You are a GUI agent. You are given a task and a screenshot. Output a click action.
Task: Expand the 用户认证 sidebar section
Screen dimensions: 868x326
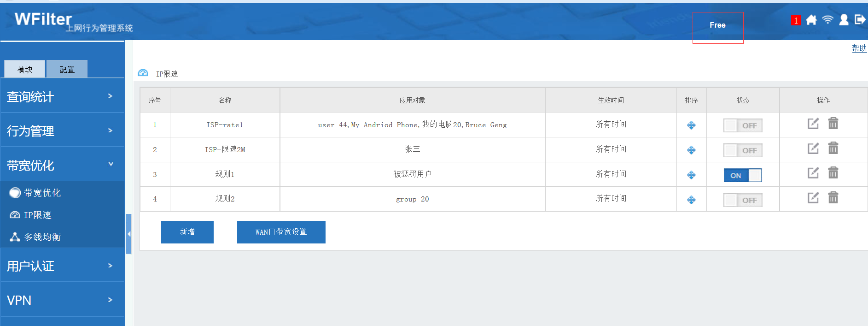(62, 266)
